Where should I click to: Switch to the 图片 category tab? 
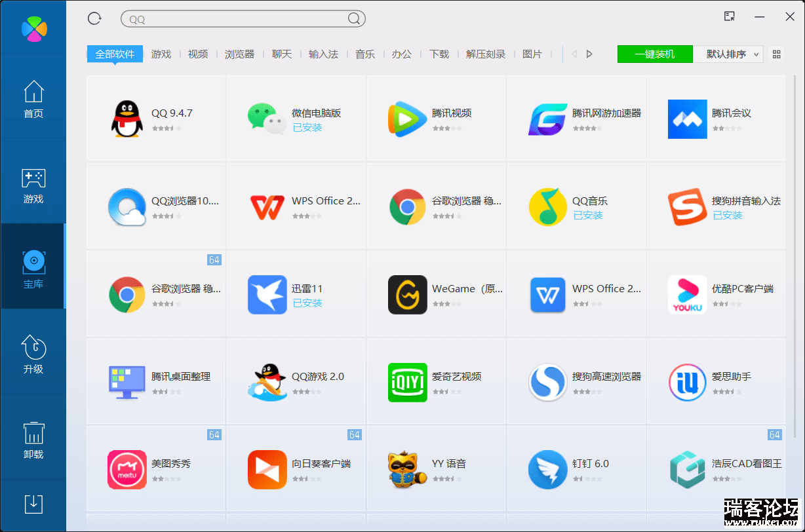point(532,54)
